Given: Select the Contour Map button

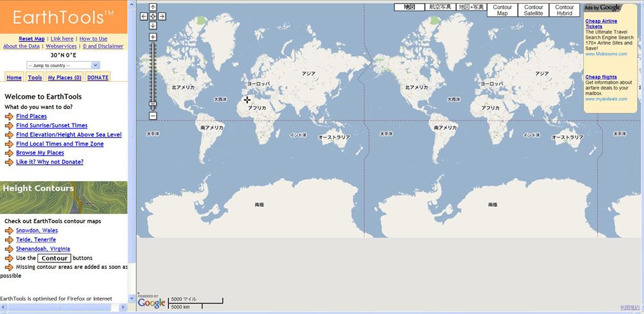Looking at the screenshot, I should pos(502,10).
